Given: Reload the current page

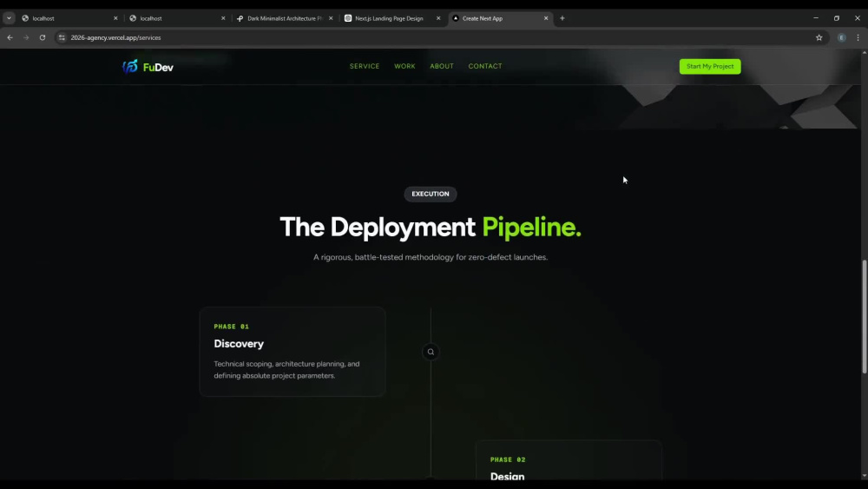Looking at the screenshot, I should point(42,37).
